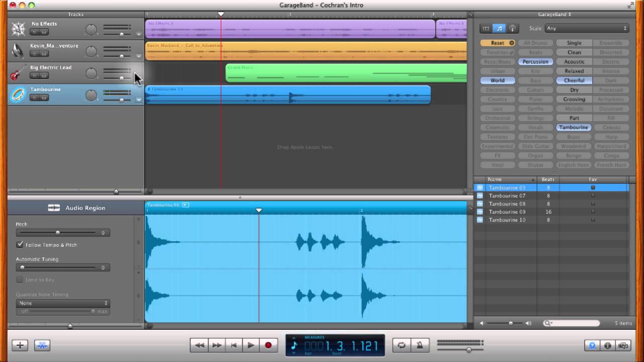Select the Percussion keyword button
Screen dimensions: 644x362
coord(535,62)
